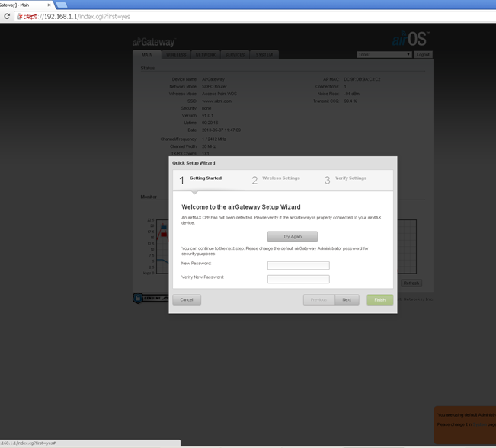This screenshot has height=448, width=496.
Task: Click the insecure HTTPS warning icon in address bar
Action: 20,17
